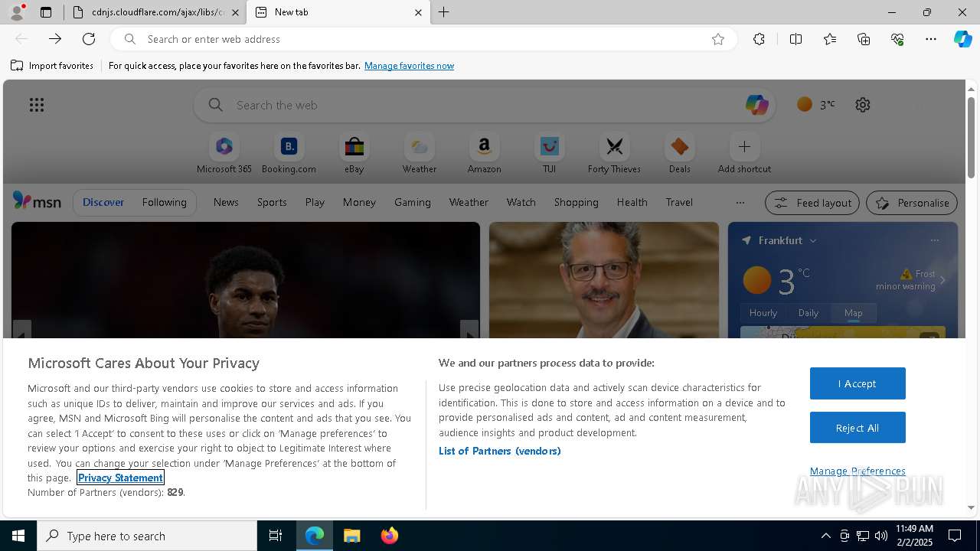Open the Watch category

[x=521, y=202]
